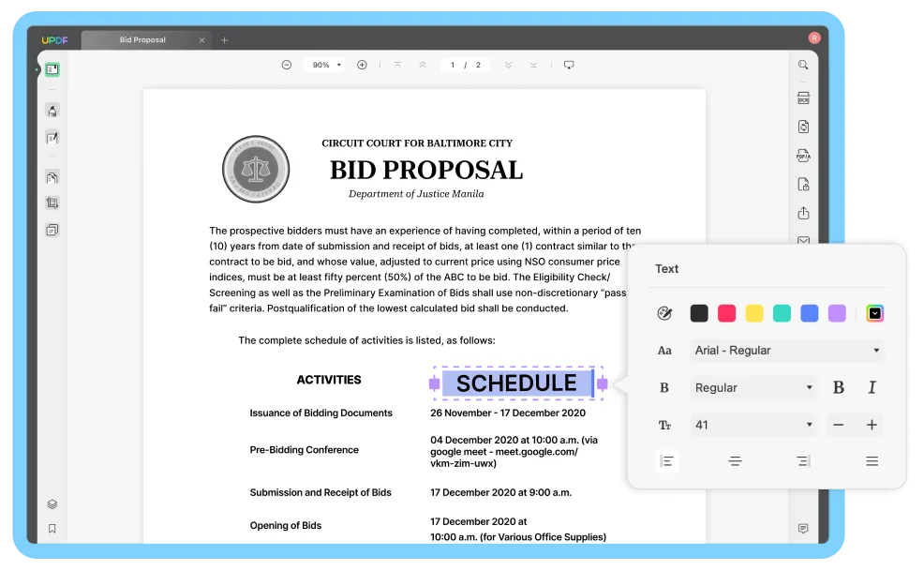Select the Comment tool in the left sidebar

(x=52, y=111)
